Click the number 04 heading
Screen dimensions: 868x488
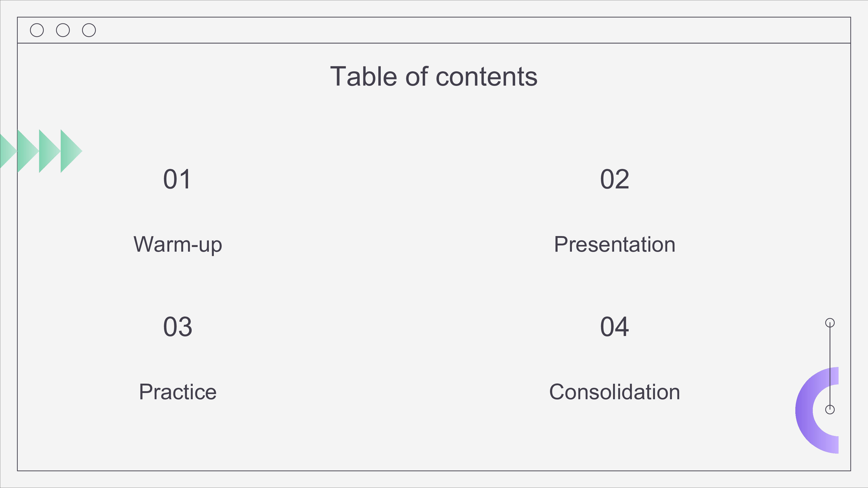click(x=615, y=327)
